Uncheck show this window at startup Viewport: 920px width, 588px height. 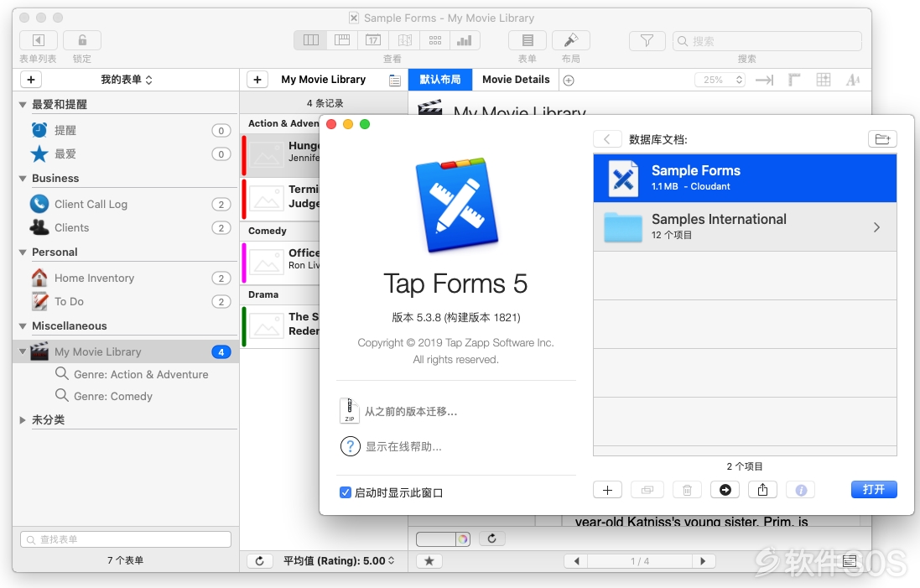coord(346,492)
